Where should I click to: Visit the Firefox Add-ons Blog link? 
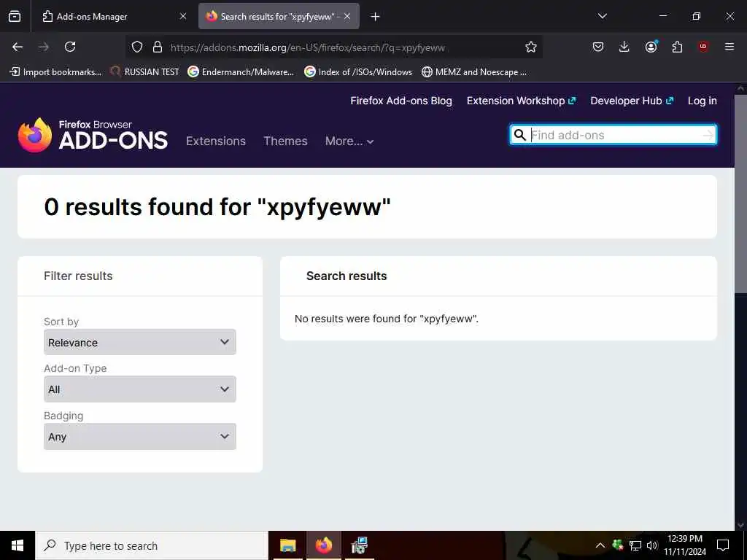[x=401, y=101]
